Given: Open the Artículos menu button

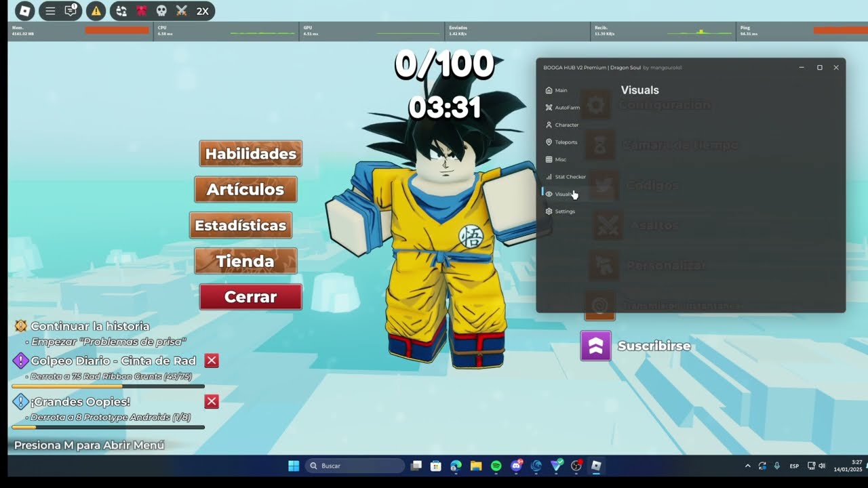Looking at the screenshot, I should [x=245, y=189].
